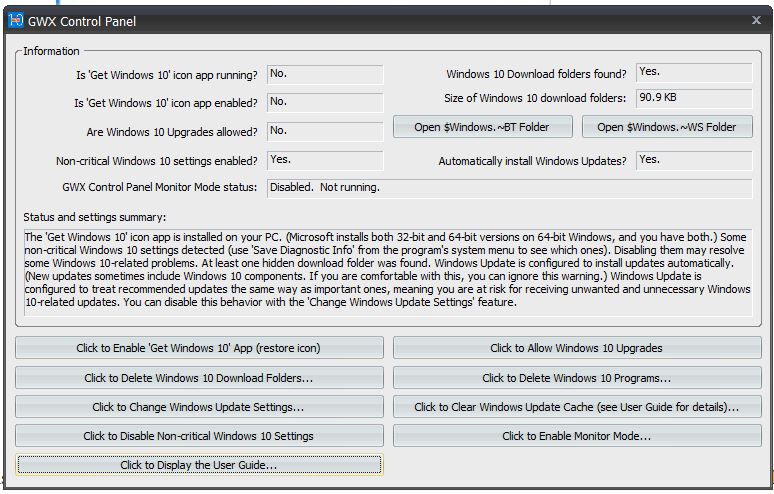Click inside the status and settings summary text
The image size is (774, 494).
click(x=388, y=272)
